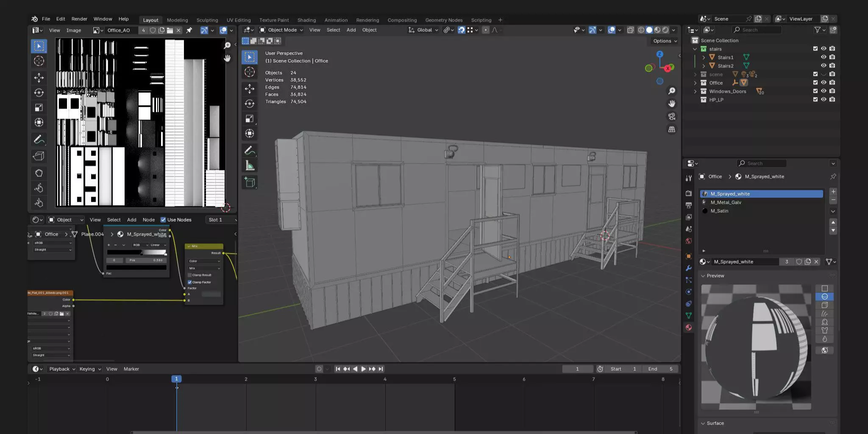Remove the material slot with minus

click(833, 200)
